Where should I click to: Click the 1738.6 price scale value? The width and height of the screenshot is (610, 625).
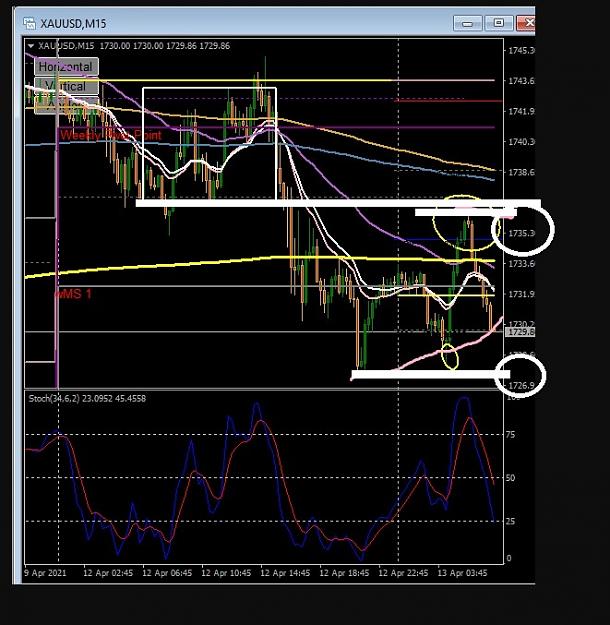coord(521,172)
